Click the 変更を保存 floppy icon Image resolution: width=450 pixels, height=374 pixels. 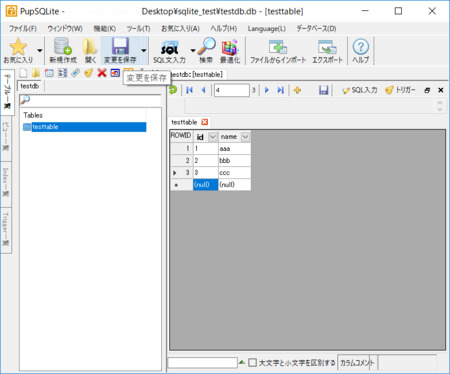pos(120,46)
